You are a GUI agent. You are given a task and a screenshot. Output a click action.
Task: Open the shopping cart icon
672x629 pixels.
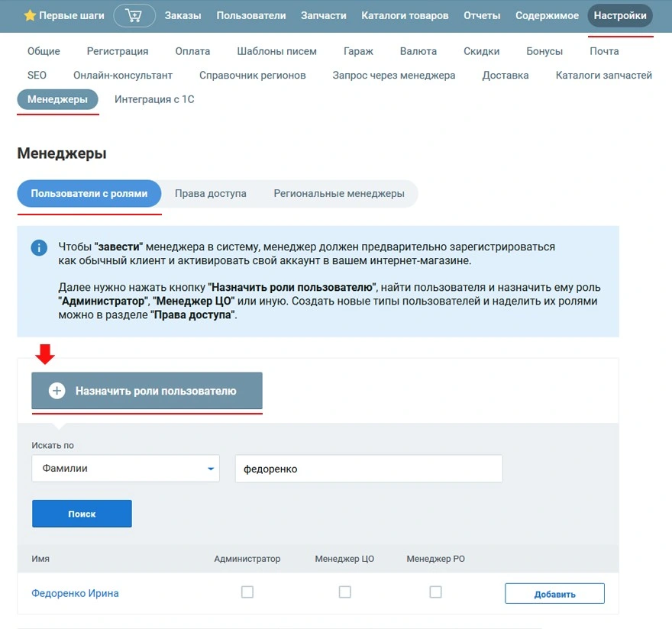pyautogui.click(x=134, y=16)
